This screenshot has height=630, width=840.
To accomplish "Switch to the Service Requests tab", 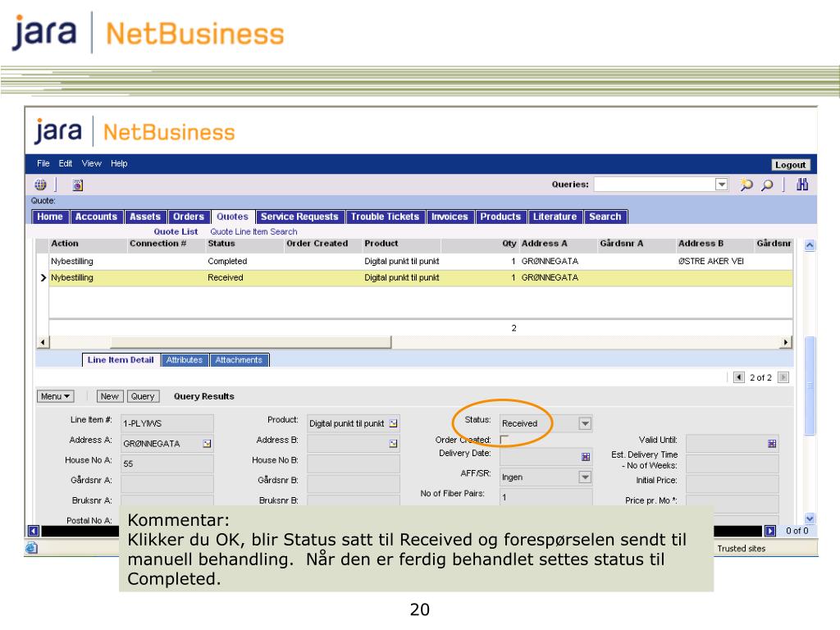I will [x=299, y=217].
